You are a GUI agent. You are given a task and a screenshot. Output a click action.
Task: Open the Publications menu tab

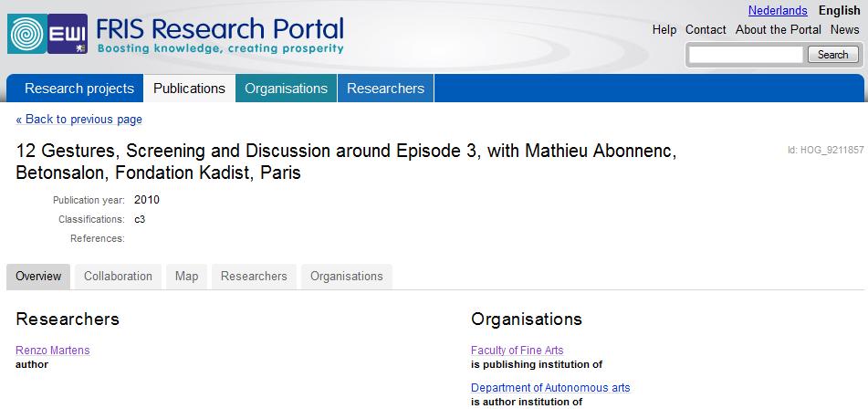tap(189, 89)
